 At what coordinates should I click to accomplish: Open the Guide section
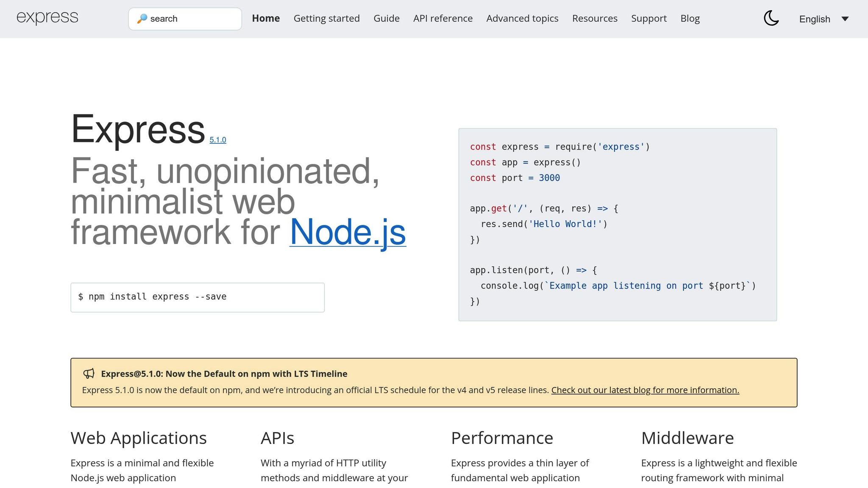click(386, 18)
